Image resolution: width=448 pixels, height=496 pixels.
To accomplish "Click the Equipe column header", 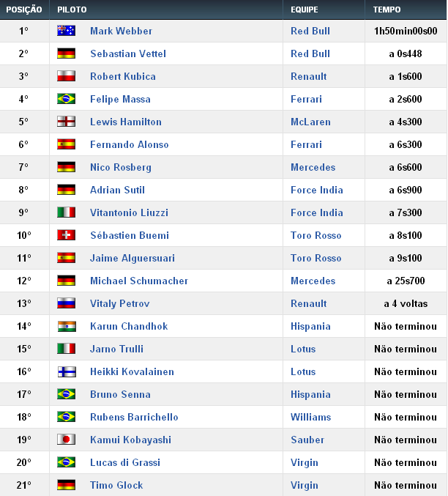I will (304, 10).
